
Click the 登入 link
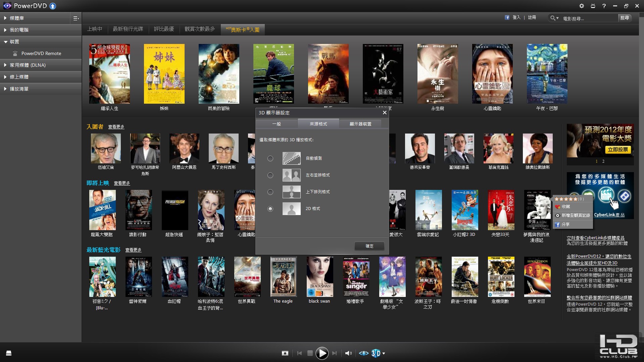click(516, 17)
